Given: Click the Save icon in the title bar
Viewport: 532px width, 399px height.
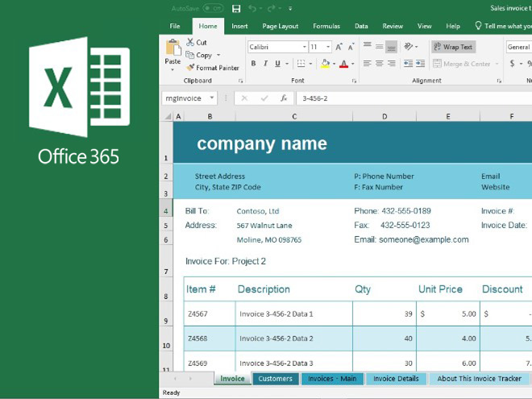Looking at the screenshot, I should pos(236,9).
